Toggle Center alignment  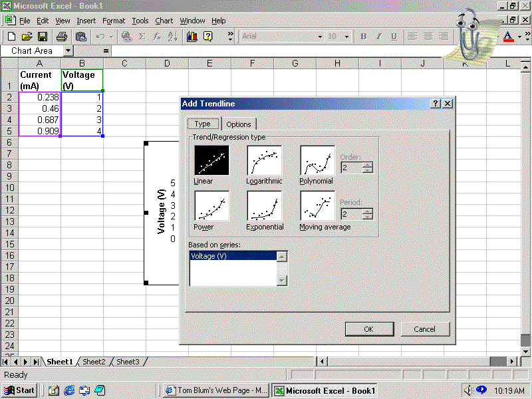[428, 37]
